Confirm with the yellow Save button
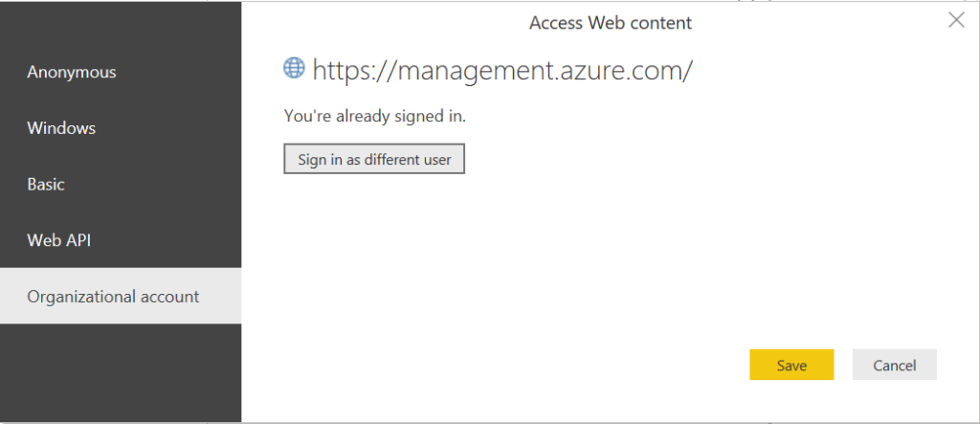Viewport: 980px width, 424px height. (x=791, y=365)
